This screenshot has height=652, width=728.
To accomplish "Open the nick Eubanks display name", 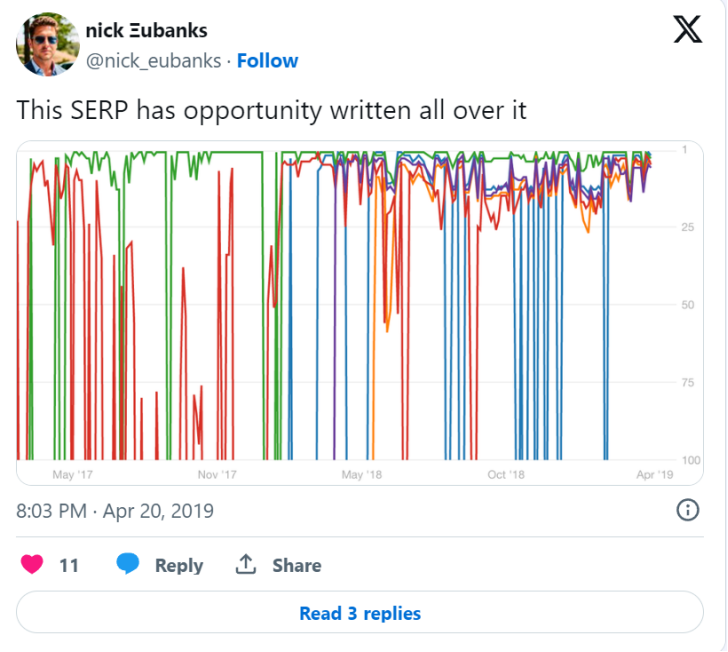I will 147,31.
